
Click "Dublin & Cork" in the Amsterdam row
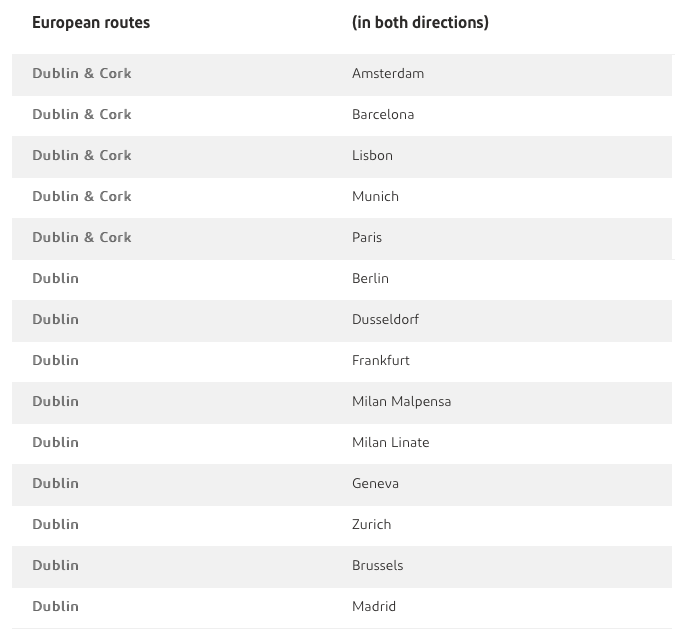coord(82,74)
